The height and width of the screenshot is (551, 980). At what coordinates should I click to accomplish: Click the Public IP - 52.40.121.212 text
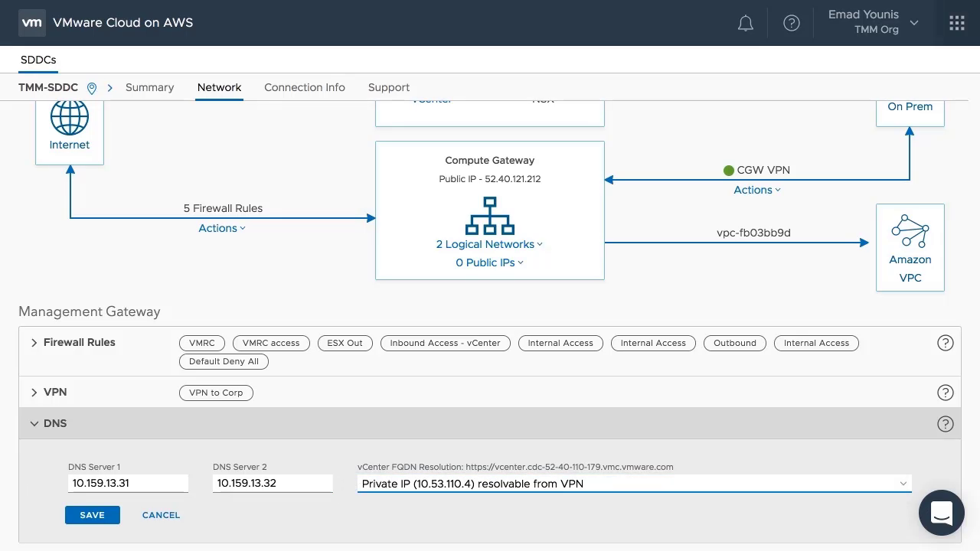click(x=490, y=179)
